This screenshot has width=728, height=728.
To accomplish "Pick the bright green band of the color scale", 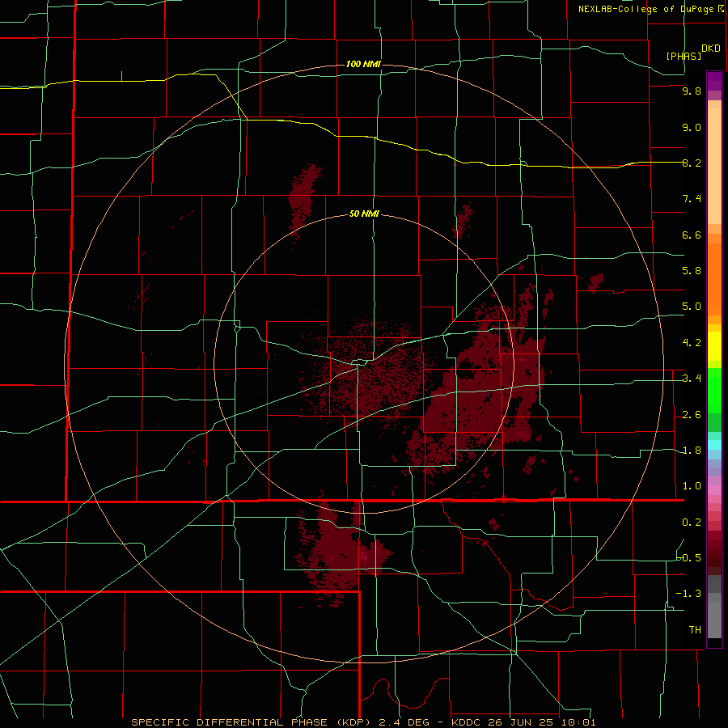I will 714,390.
